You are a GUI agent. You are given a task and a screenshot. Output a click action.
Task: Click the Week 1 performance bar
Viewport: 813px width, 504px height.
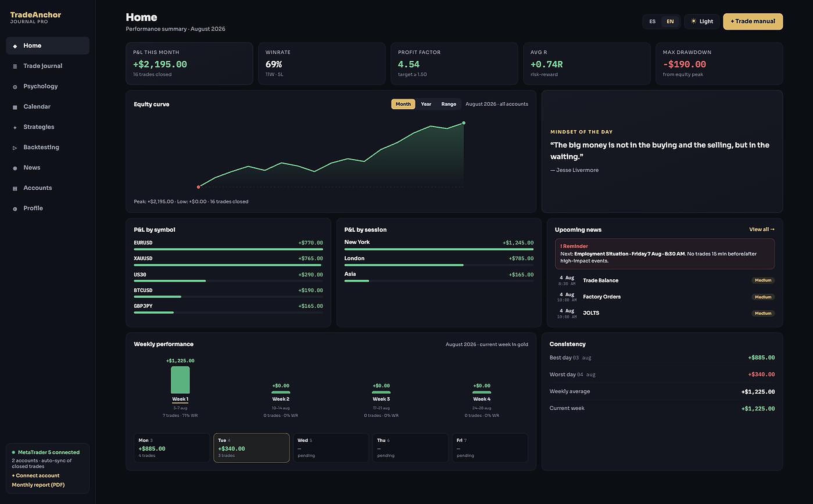click(x=180, y=380)
